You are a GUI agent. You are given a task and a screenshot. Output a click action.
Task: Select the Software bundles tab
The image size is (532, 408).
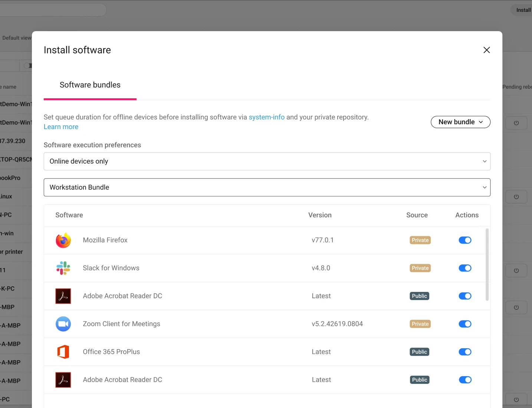point(90,85)
